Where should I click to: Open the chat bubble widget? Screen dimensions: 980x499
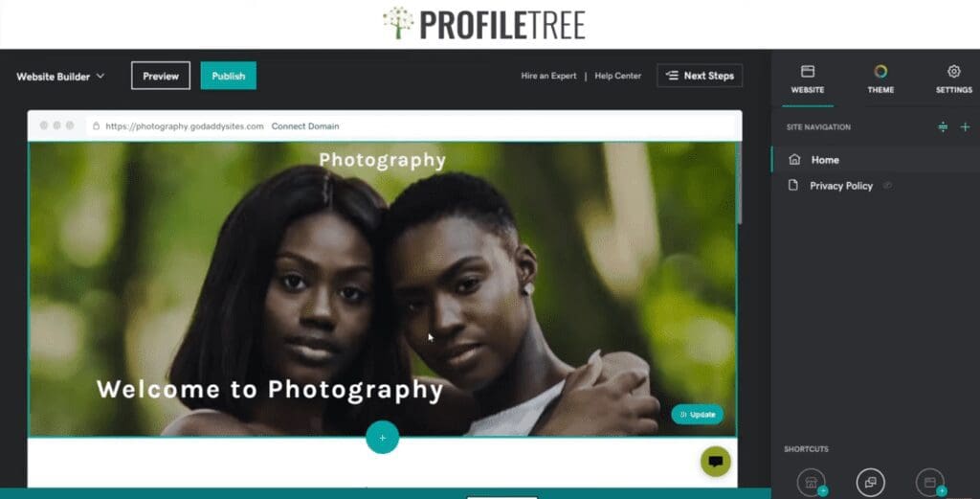[x=716, y=462]
